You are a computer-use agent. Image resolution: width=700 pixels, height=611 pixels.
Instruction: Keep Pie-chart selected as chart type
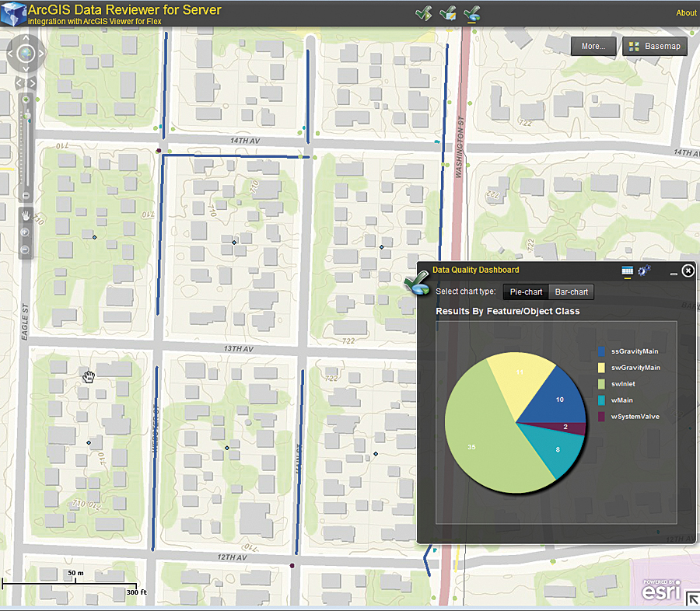pyautogui.click(x=525, y=292)
